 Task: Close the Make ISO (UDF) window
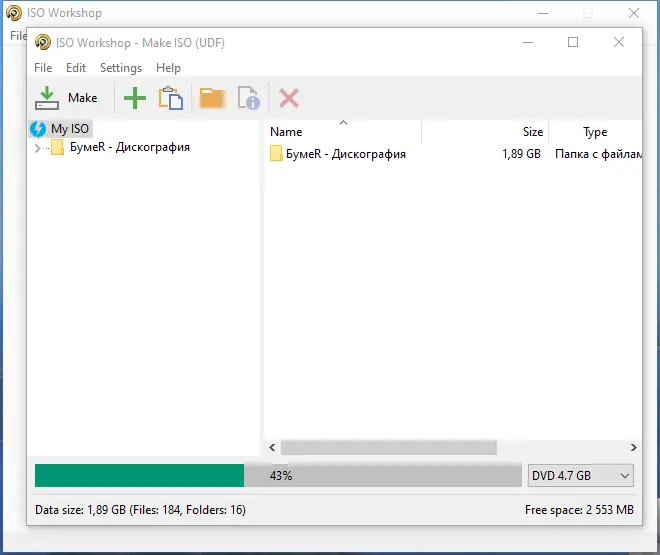(619, 42)
